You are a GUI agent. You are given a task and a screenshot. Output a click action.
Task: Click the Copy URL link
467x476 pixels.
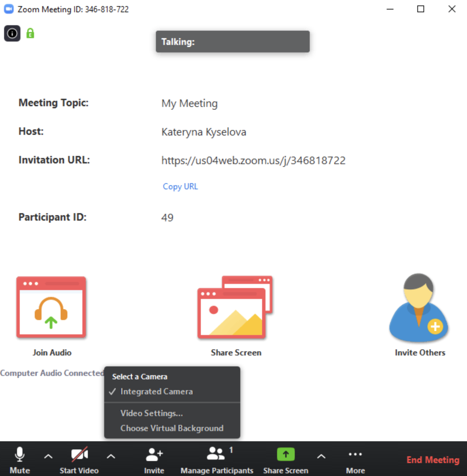pos(180,187)
